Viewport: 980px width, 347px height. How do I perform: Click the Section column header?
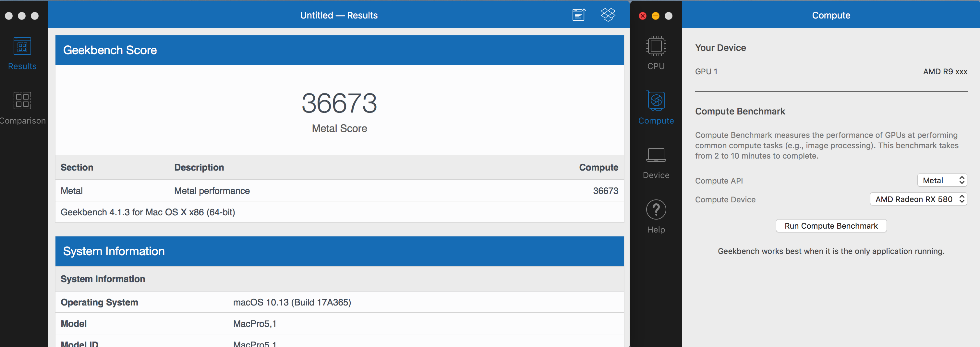tap(77, 167)
